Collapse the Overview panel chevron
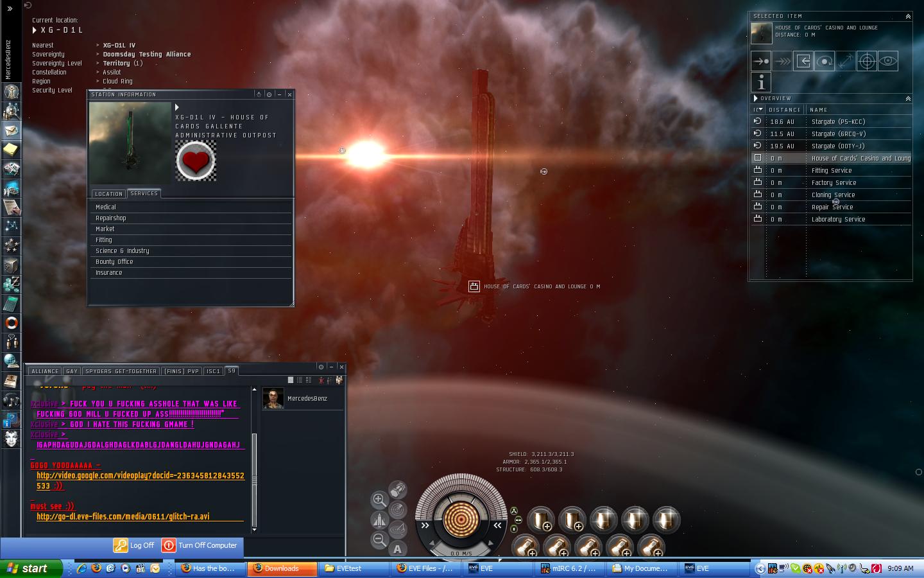Screen dimensions: 924x578 point(908,98)
